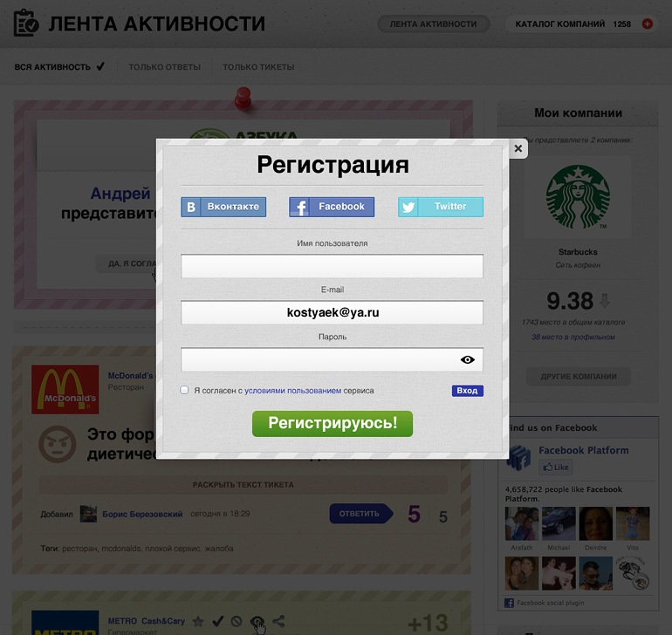Viewport: 672px width, 635px height.
Task: Click the star icon next to METRO
Action: click(x=198, y=621)
